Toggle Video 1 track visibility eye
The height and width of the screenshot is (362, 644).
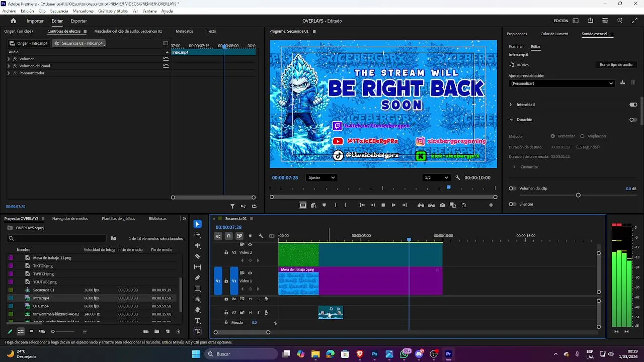pos(250,273)
